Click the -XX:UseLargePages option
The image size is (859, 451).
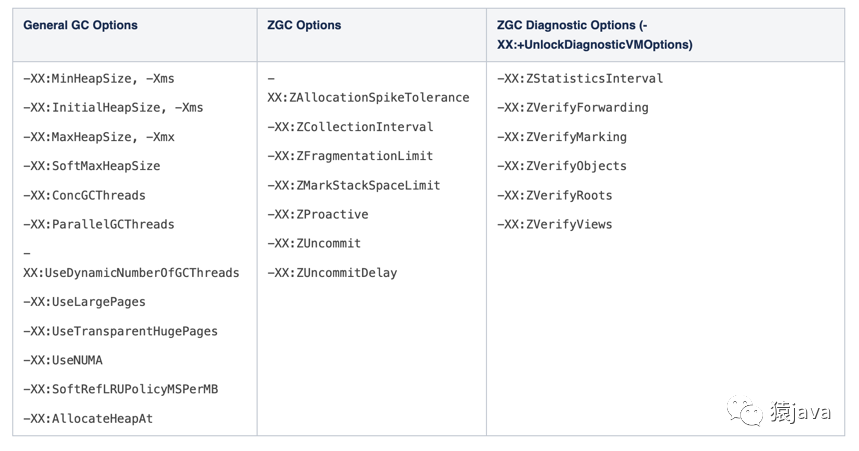(84, 302)
